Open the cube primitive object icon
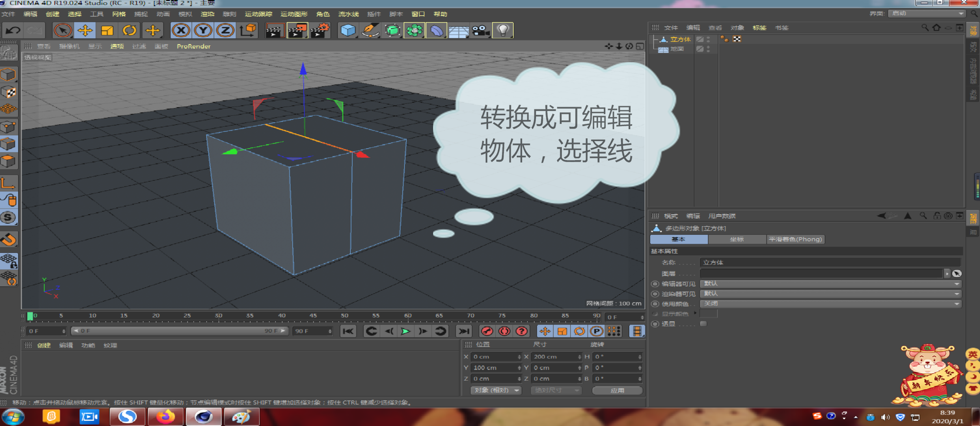980x426 pixels. (348, 31)
